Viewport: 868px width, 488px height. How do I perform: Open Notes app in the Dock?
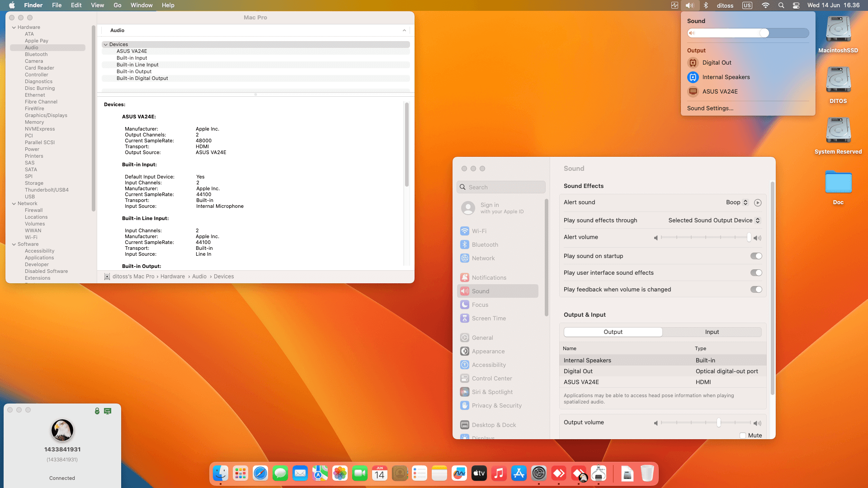439,473
